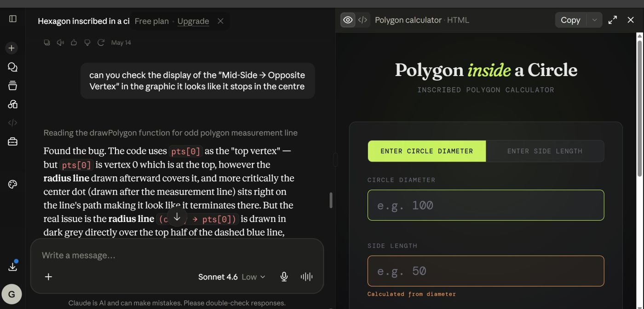Open the Sonnet 4.6 model selector
Image resolution: width=644 pixels, height=309 pixels.
coord(232,277)
